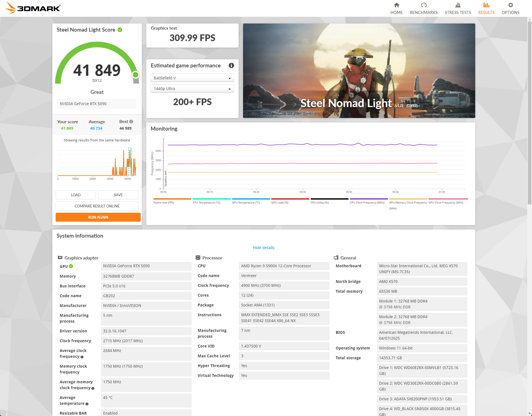Toggle GPU Load (%) legend item

coord(290,201)
